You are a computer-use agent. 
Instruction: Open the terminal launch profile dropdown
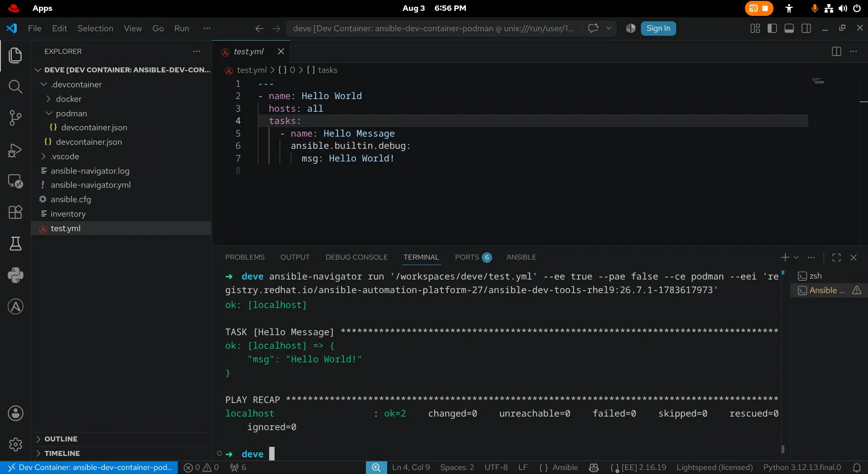tap(796, 257)
